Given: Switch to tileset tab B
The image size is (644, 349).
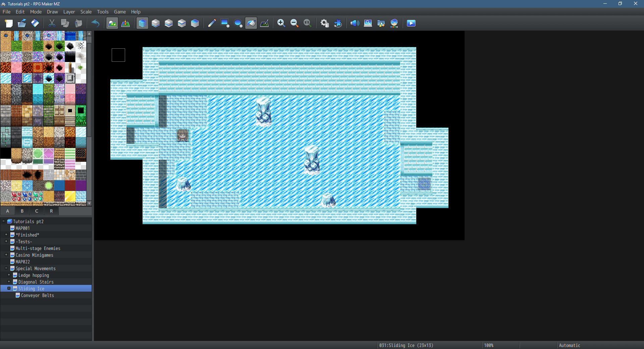Looking at the screenshot, I should click(22, 211).
